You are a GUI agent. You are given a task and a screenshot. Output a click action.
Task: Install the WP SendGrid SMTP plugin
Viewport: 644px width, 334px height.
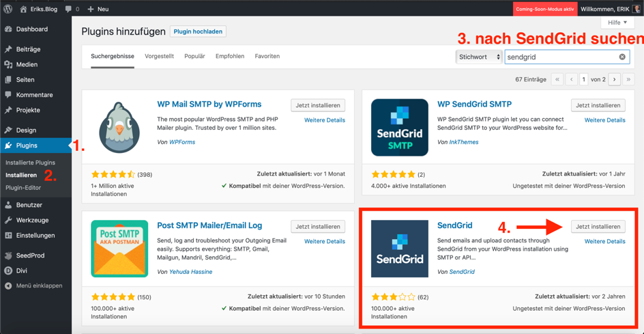tap(598, 105)
